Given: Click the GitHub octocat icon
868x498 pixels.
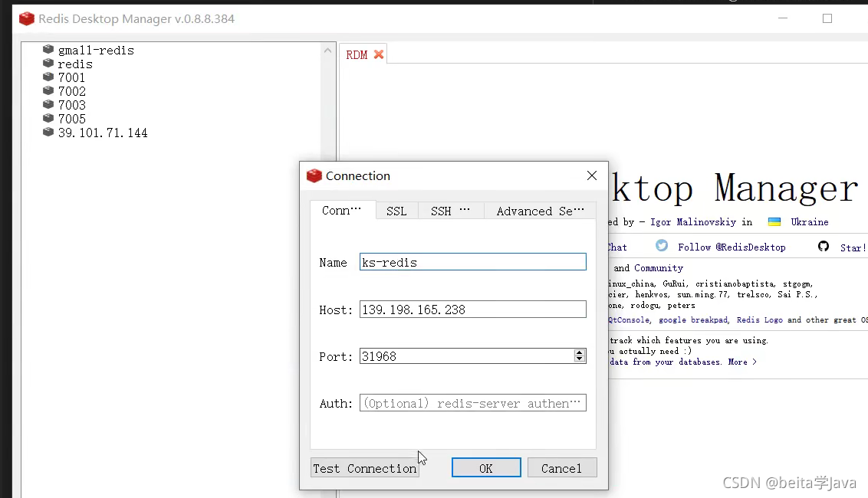Looking at the screenshot, I should point(824,246).
